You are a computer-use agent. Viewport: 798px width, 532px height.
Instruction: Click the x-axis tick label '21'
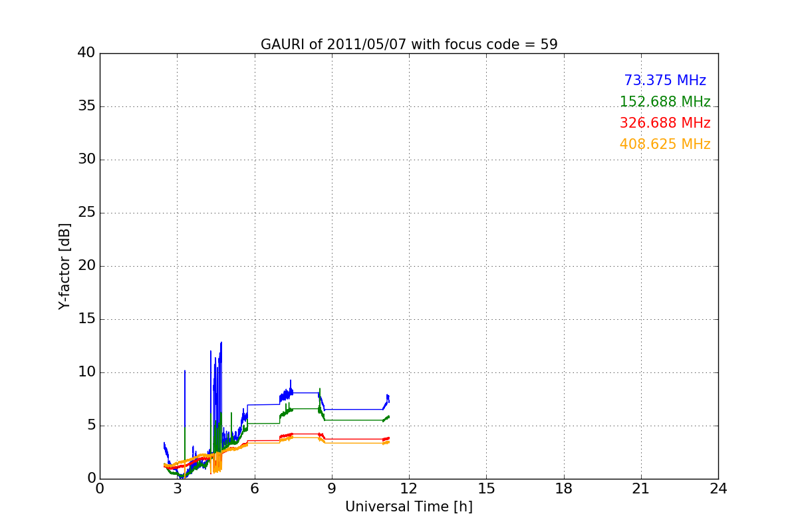[x=641, y=489]
